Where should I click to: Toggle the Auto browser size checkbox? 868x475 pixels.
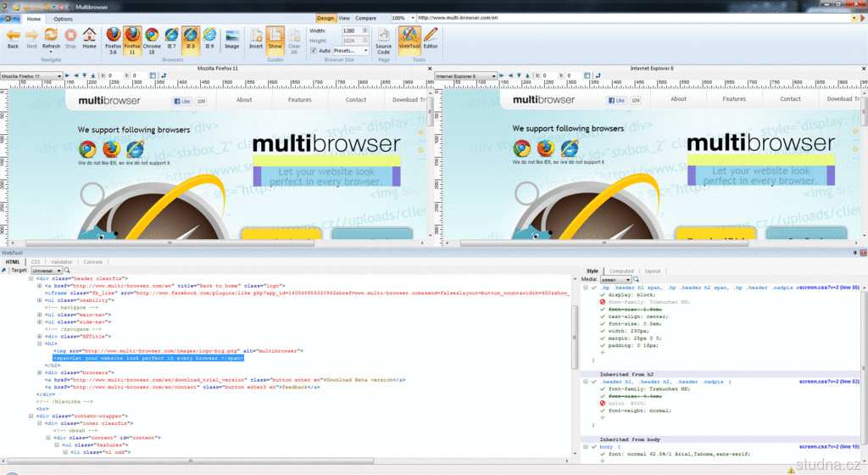pyautogui.click(x=314, y=50)
